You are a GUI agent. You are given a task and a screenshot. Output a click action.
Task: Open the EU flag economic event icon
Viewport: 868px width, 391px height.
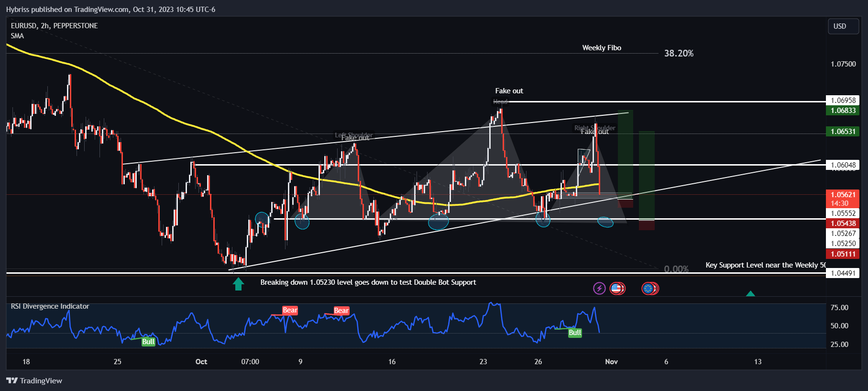click(648, 288)
